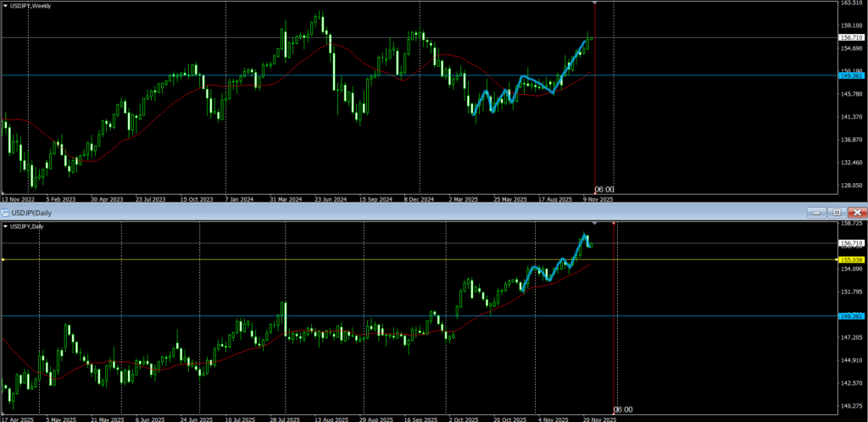Click the 156.710 current price label on Weekly chart
The height and width of the screenshot is (422, 868).
tap(850, 37)
